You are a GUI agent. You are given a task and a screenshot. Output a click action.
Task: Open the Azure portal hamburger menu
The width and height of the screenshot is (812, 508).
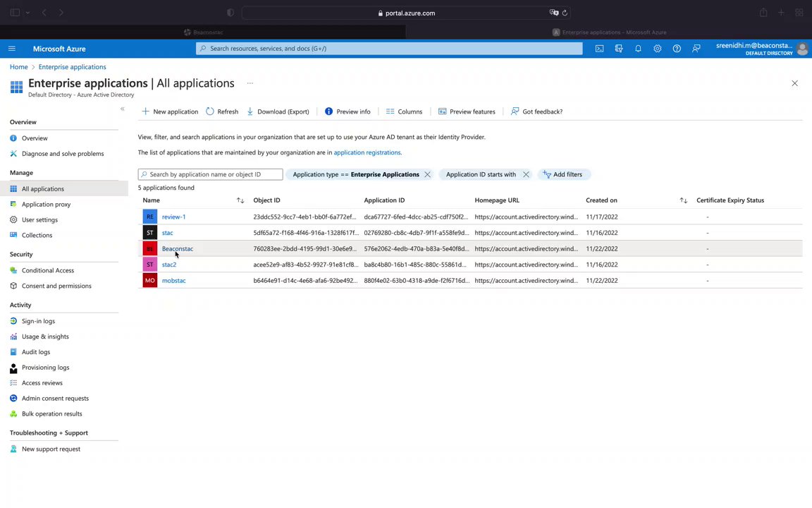tap(12, 49)
